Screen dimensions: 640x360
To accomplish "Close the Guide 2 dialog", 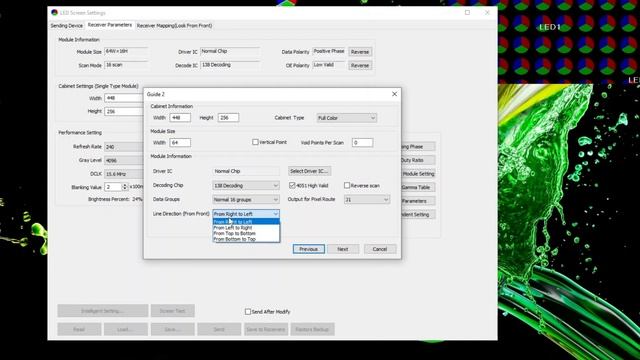I will pos(394,94).
